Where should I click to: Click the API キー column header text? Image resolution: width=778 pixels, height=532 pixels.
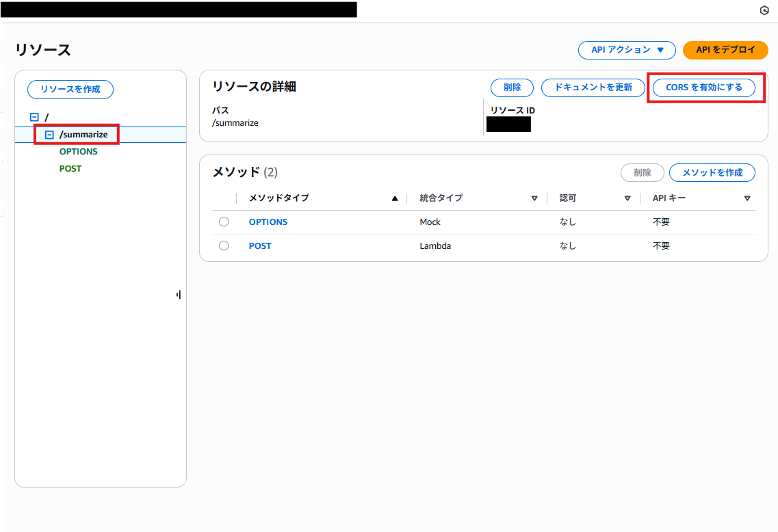pos(669,198)
